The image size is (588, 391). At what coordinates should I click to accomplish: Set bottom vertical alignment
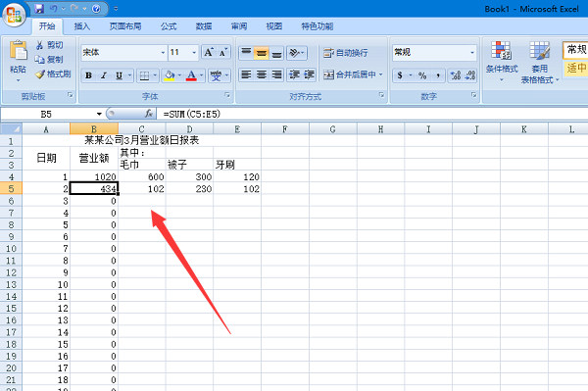point(276,53)
